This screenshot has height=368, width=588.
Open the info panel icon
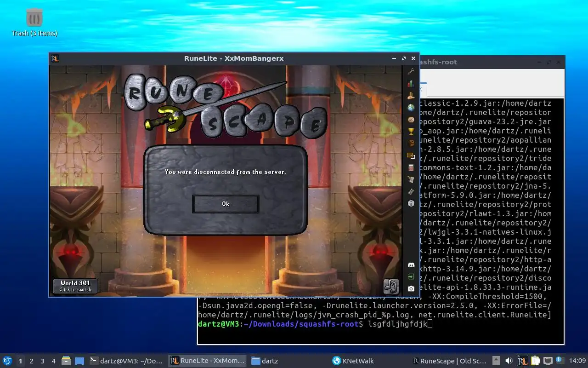pyautogui.click(x=411, y=203)
